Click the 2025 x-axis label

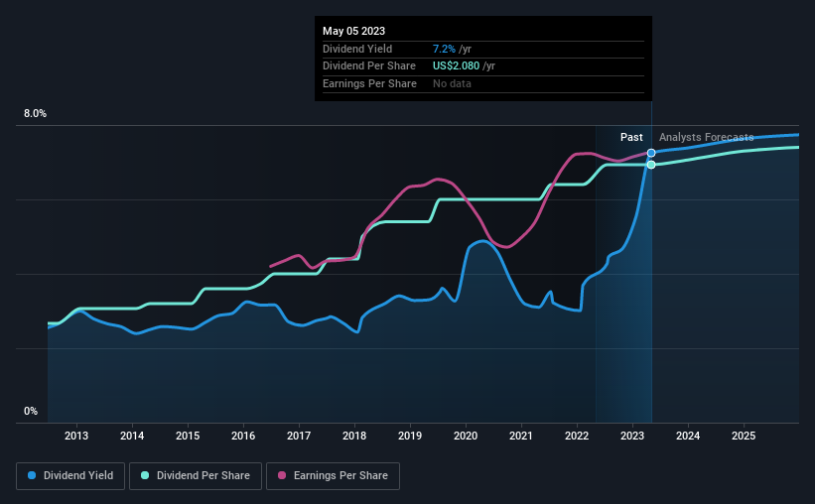pyautogui.click(x=744, y=436)
